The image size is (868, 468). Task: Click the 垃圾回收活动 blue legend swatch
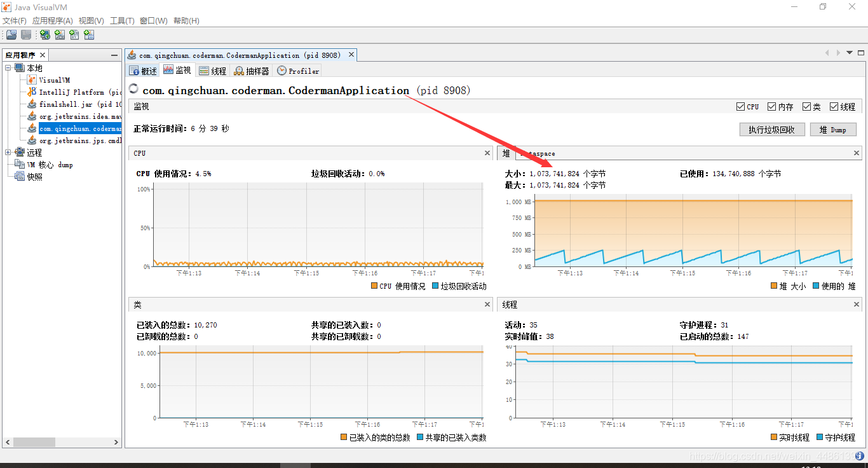pos(435,286)
